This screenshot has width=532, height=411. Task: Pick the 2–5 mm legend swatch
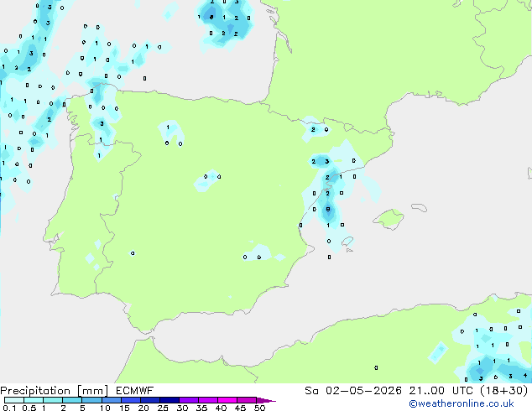coord(72,400)
